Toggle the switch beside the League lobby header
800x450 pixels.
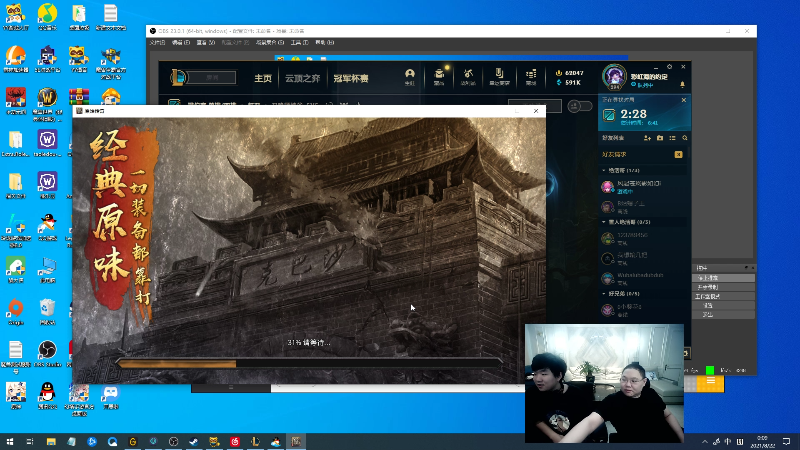(580, 106)
